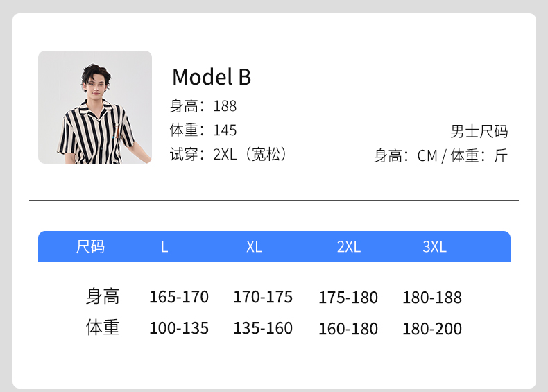Select the 3XL size header
Screen dimensions: 548x392
435,246
